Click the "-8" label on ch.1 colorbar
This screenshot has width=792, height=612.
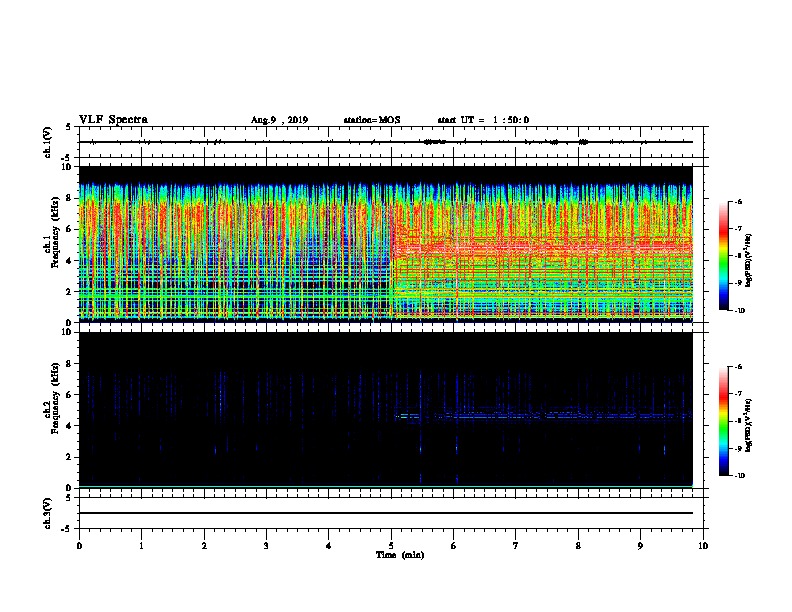click(738, 256)
